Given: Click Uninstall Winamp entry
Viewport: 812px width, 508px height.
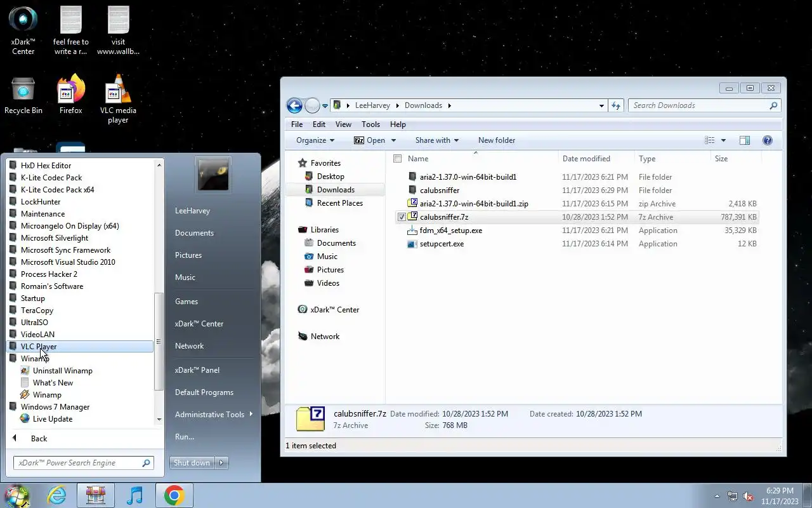Looking at the screenshot, I should pyautogui.click(x=63, y=371).
